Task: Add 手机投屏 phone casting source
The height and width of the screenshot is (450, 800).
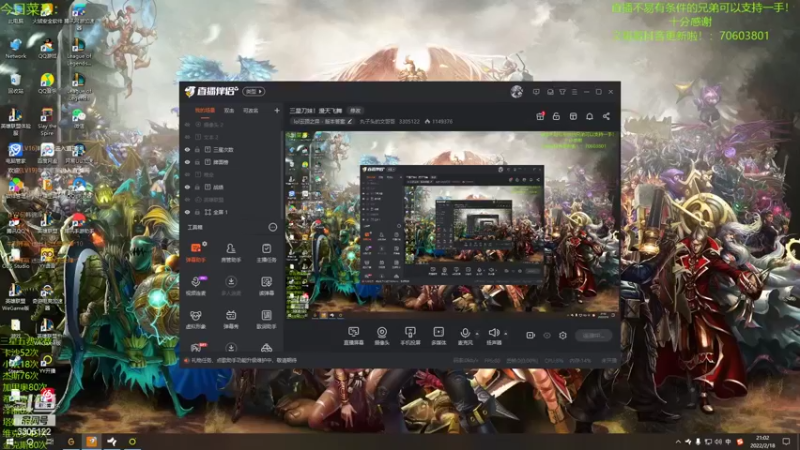Action: 410,336
